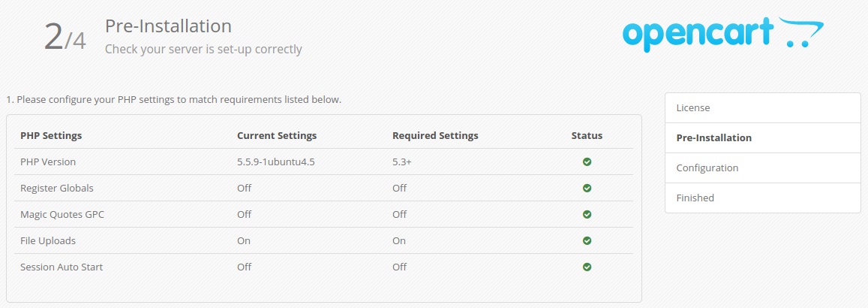Click the PHP Settings column header

(x=51, y=136)
